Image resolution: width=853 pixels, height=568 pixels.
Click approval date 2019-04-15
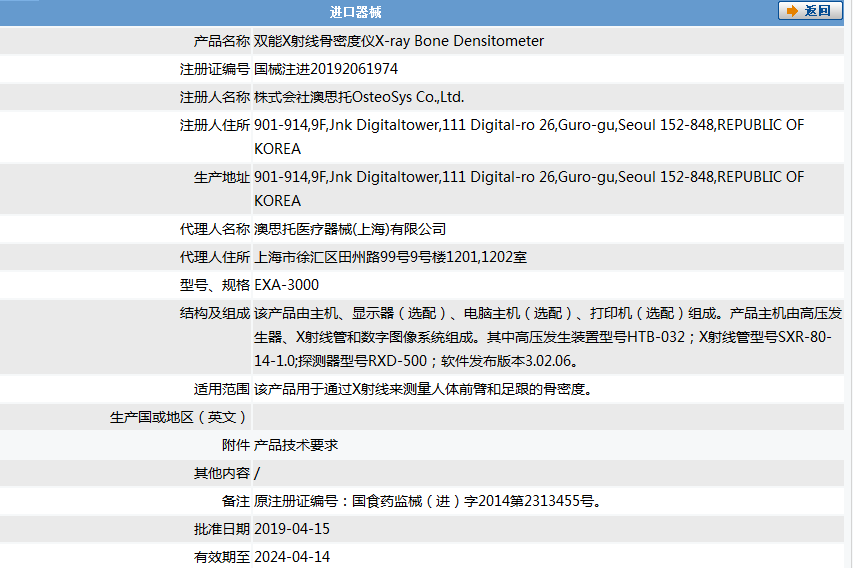click(x=292, y=529)
